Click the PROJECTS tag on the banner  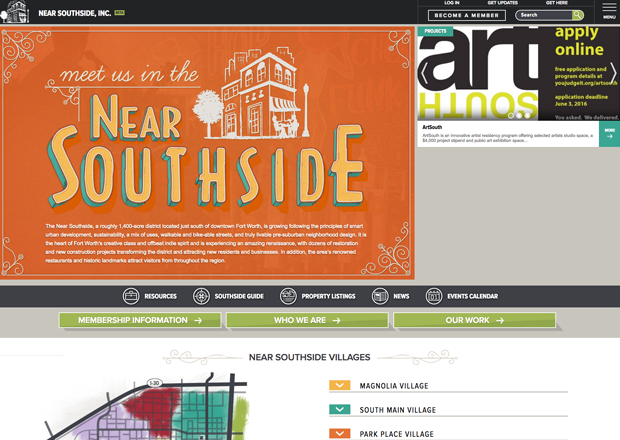point(435,31)
